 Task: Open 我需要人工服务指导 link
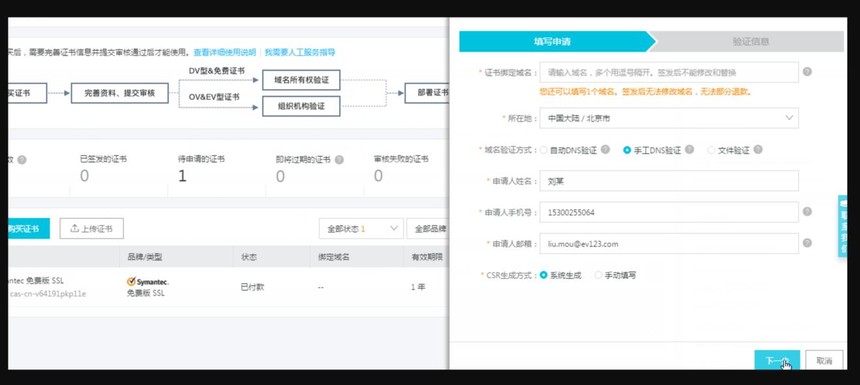300,53
